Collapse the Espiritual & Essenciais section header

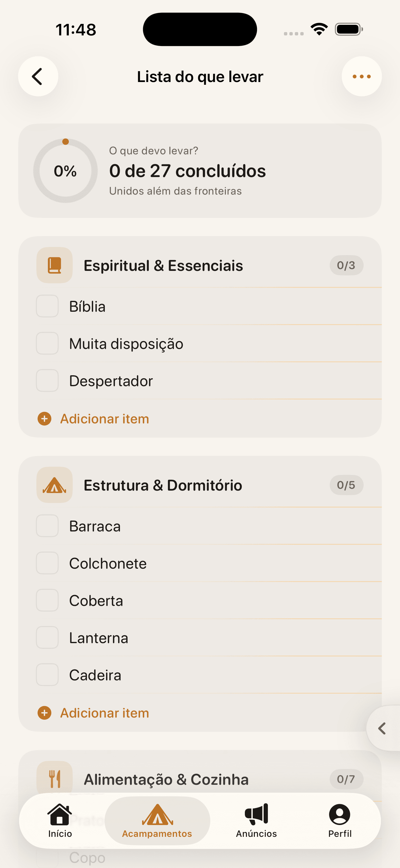pos(200,265)
